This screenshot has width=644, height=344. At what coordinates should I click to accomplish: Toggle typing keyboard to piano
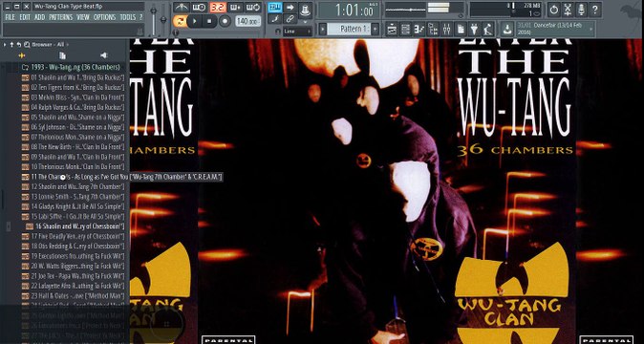click(275, 7)
